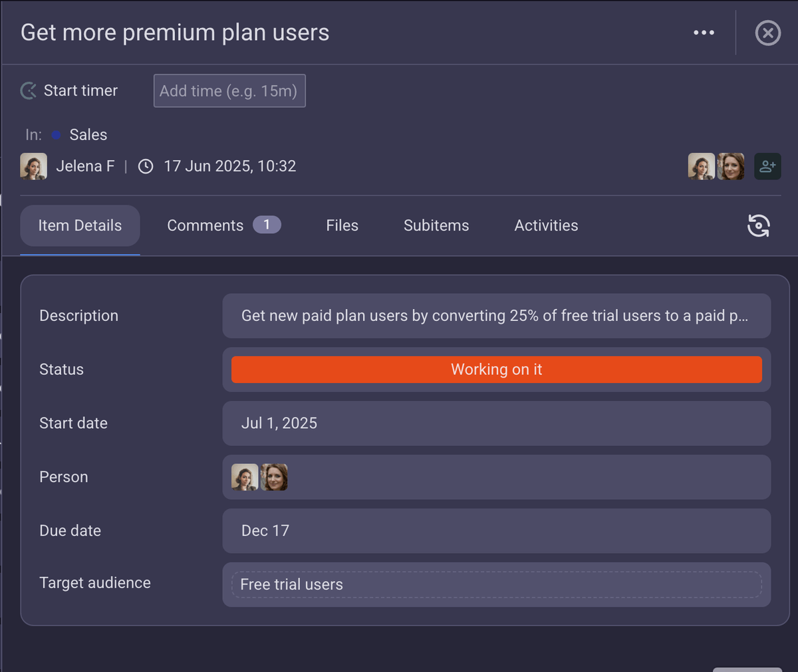Click Jelena F's avatar next to her name
The image size is (798, 672).
[x=33, y=166]
